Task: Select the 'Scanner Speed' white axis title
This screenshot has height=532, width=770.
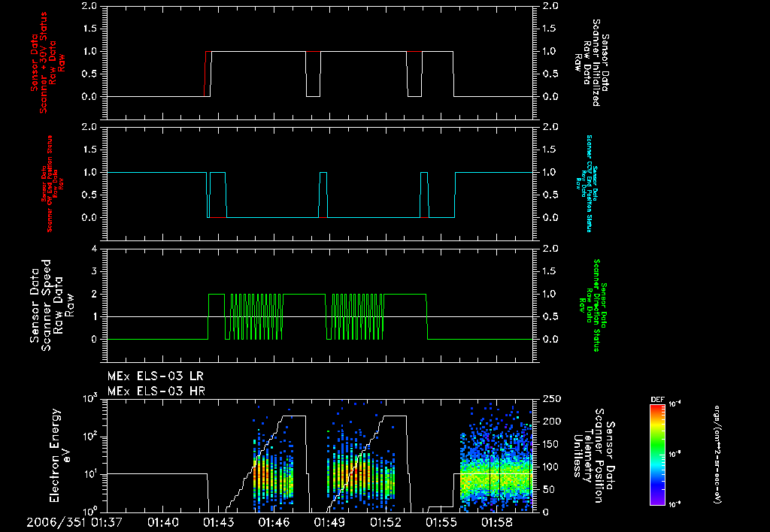Action: pyautogui.click(x=46, y=305)
